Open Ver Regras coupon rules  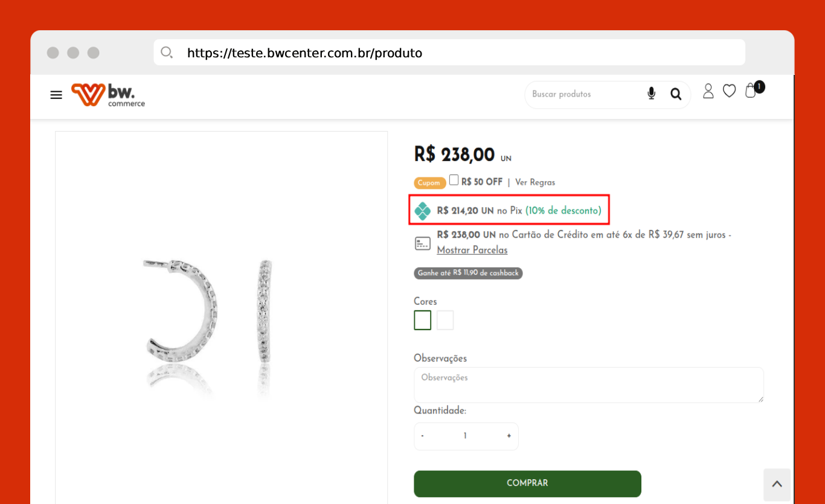point(535,182)
